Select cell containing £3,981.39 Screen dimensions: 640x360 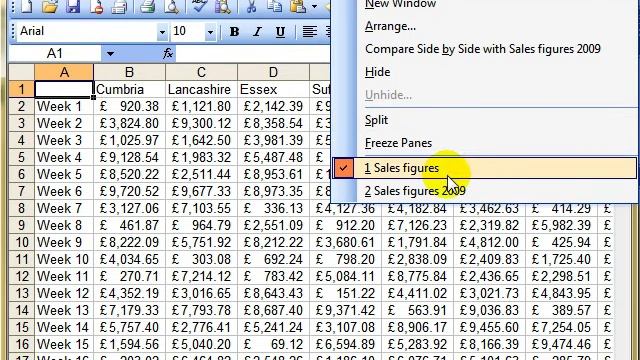pos(273,140)
